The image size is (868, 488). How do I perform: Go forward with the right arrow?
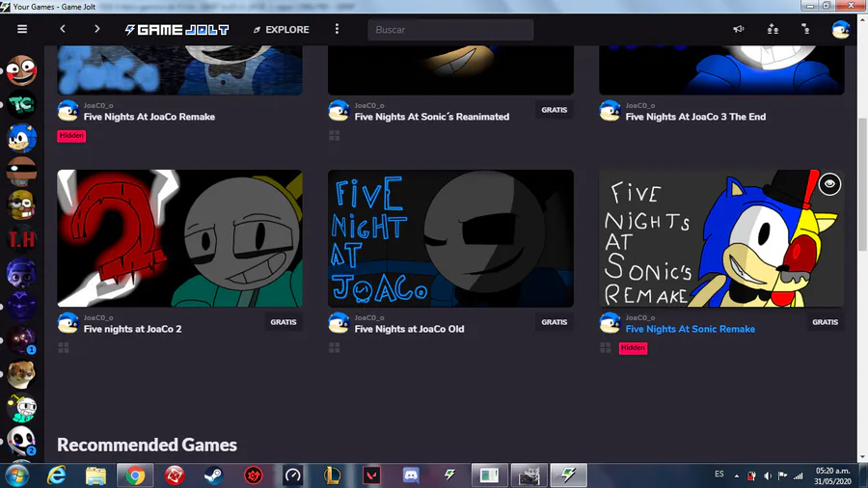tap(96, 29)
